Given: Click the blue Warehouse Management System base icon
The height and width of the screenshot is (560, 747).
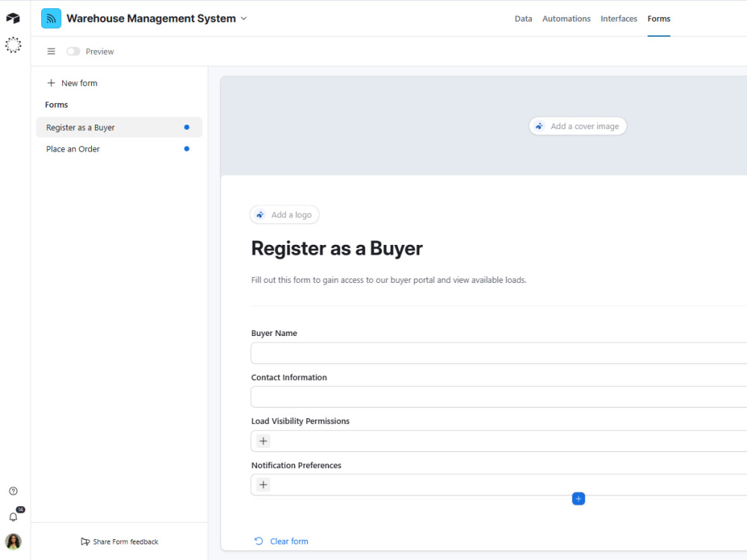Looking at the screenshot, I should (x=51, y=19).
